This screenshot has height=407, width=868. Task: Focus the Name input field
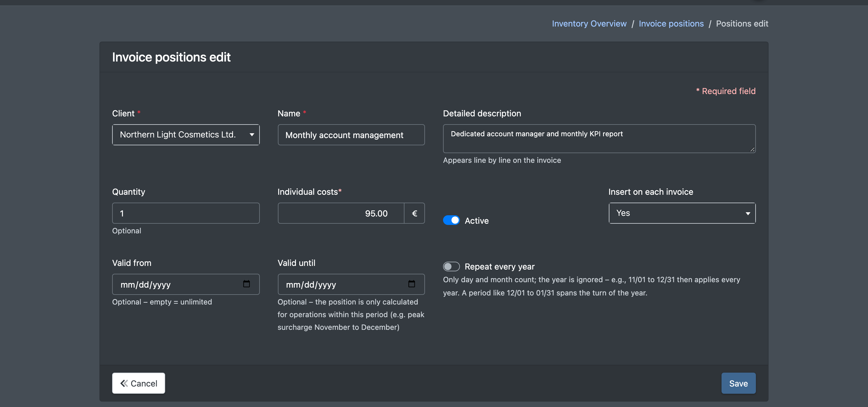[351, 135]
